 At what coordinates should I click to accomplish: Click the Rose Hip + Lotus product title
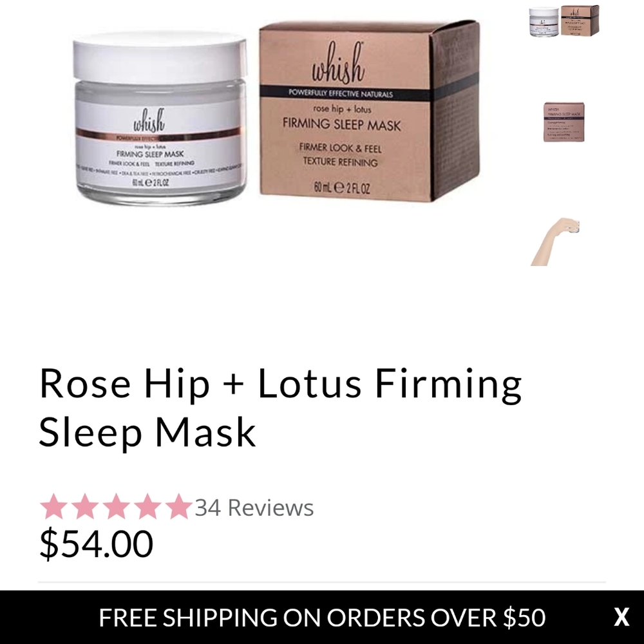[280, 408]
